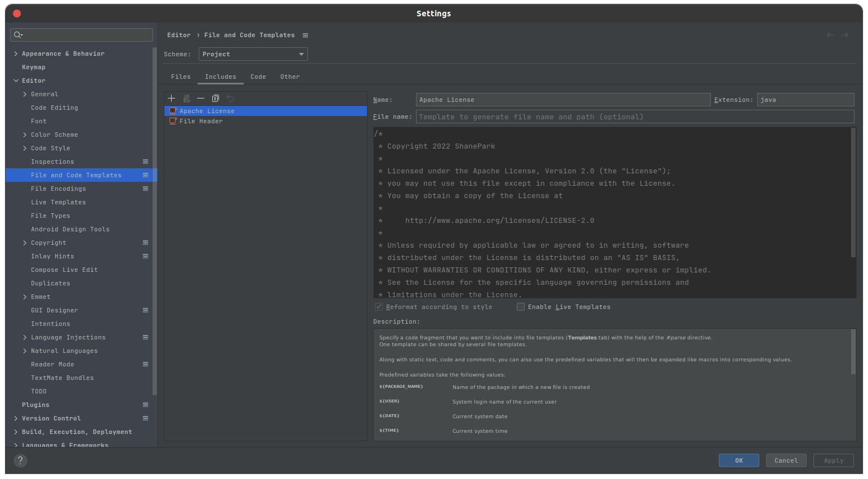Open the help question mark icon

click(x=20, y=460)
